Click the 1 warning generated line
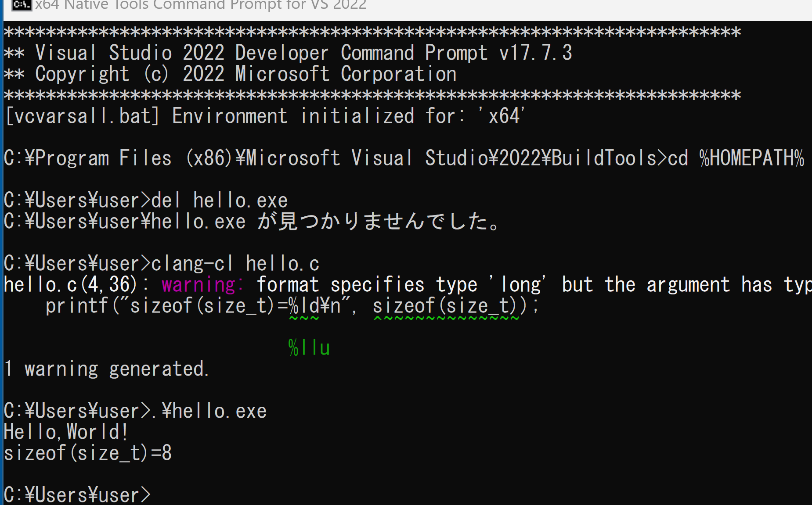Screen dimensions: 812x505 (106, 369)
